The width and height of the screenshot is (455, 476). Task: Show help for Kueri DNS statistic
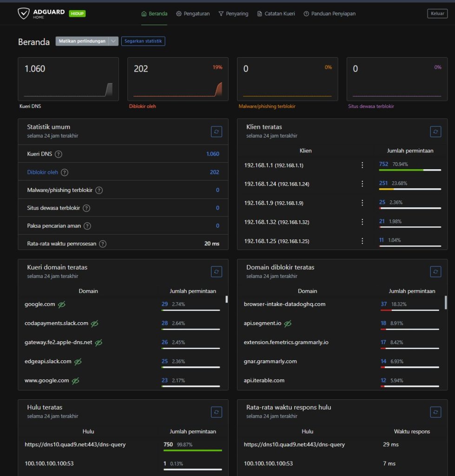click(x=59, y=154)
